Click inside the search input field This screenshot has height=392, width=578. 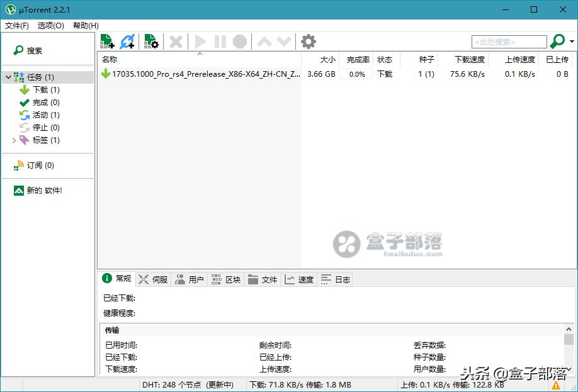(510, 41)
